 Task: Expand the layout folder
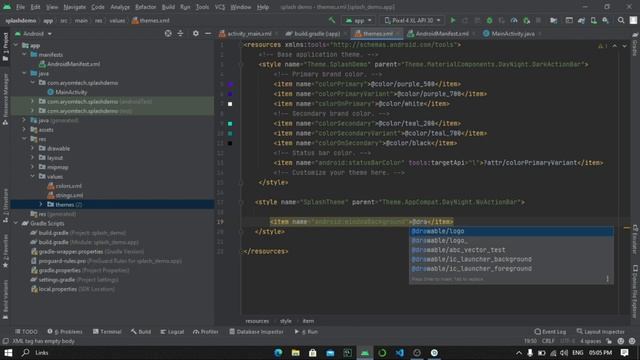pyautogui.click(x=32, y=158)
